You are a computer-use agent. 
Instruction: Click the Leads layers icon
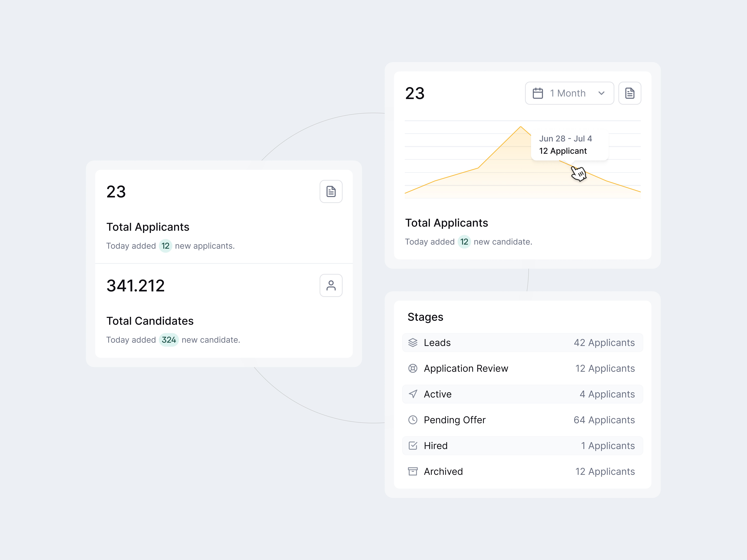pyautogui.click(x=413, y=343)
